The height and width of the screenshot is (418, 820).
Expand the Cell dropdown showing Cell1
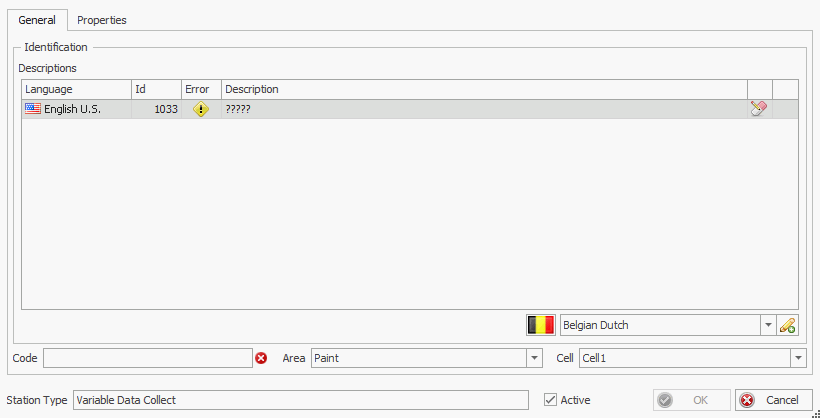pyautogui.click(x=799, y=358)
